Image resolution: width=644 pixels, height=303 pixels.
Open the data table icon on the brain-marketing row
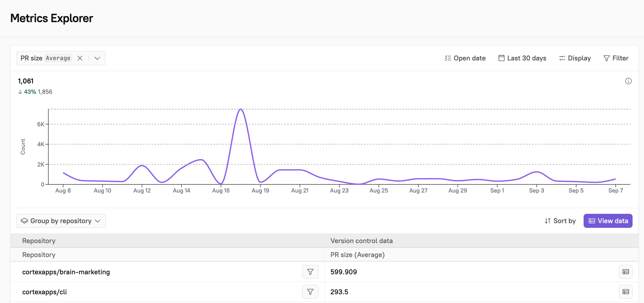[626, 272]
